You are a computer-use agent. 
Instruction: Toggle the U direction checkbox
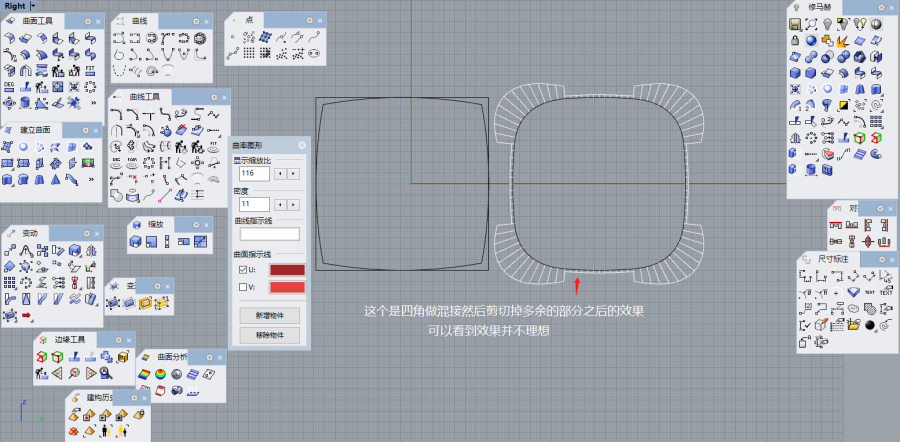tap(241, 270)
